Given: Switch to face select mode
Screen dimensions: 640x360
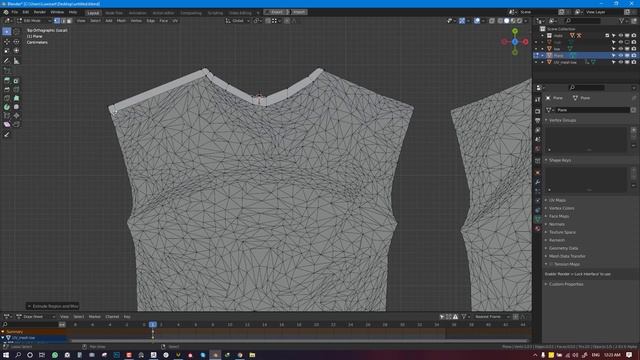Looking at the screenshot, I should [x=69, y=20].
